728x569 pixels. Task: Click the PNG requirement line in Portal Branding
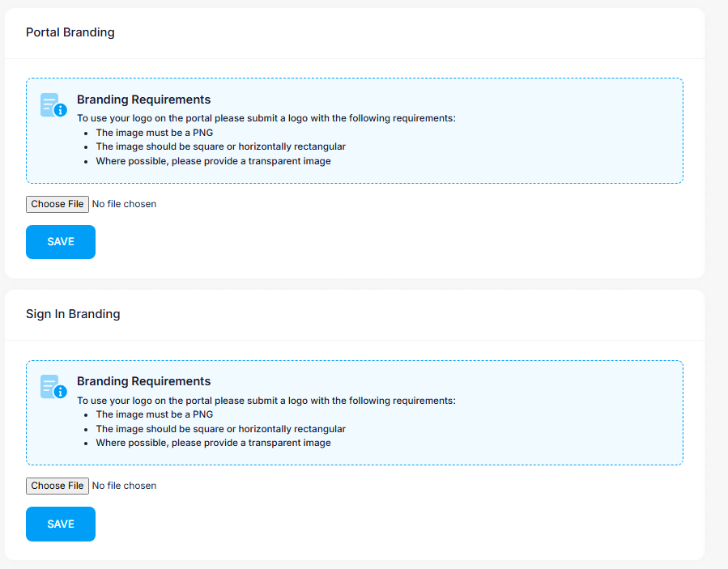pos(154,133)
